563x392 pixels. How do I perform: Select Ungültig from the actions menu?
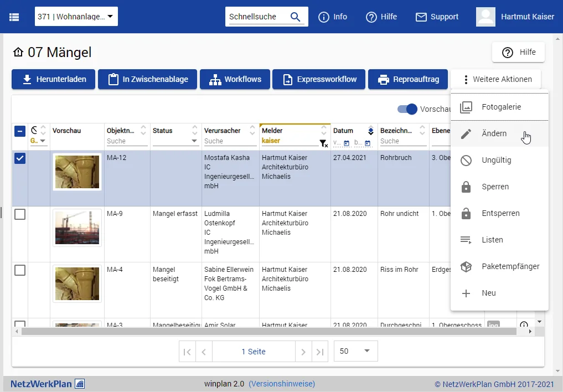point(499,160)
